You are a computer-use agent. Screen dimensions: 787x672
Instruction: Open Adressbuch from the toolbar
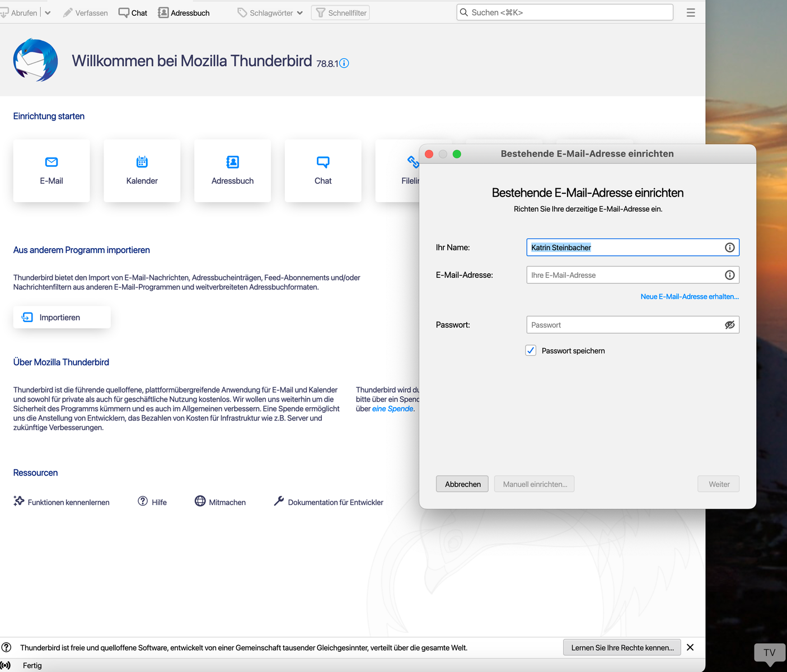click(x=184, y=12)
